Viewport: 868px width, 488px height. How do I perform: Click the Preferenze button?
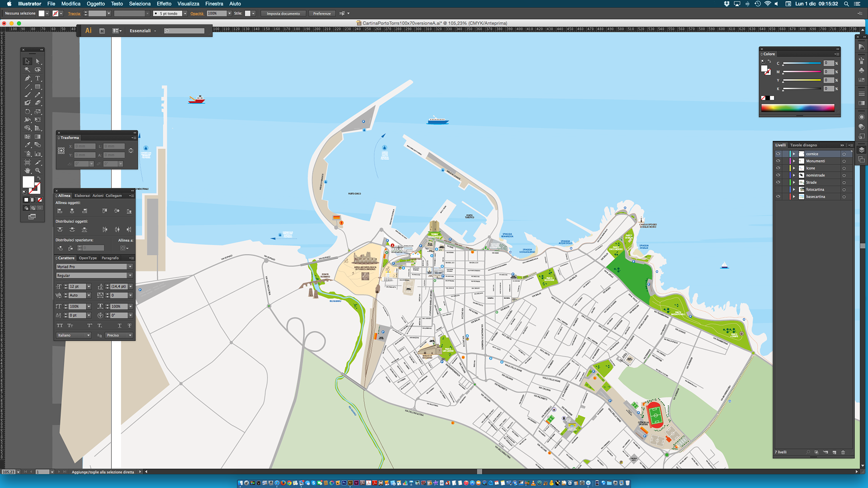point(322,14)
